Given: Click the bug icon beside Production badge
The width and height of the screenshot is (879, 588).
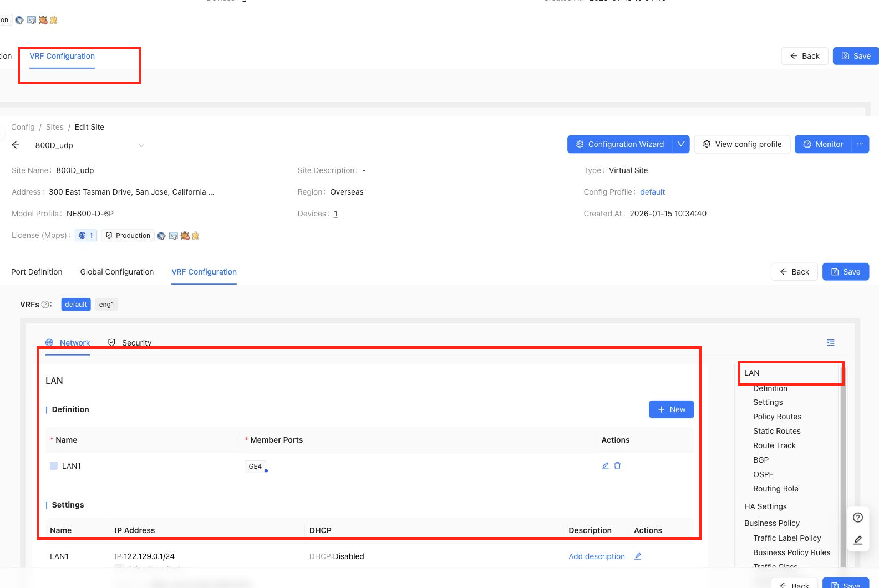Looking at the screenshot, I should click(185, 236).
